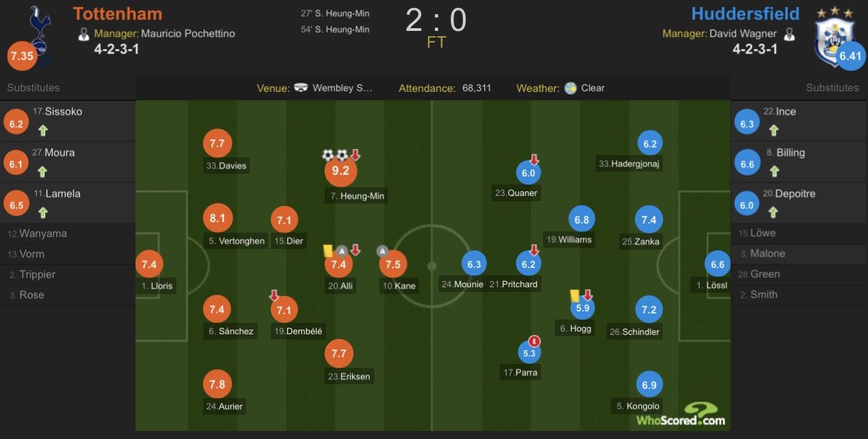Image resolution: width=868 pixels, height=439 pixels.
Task: Click Tottenham's 7.35 team rating badge
Action: (21, 56)
